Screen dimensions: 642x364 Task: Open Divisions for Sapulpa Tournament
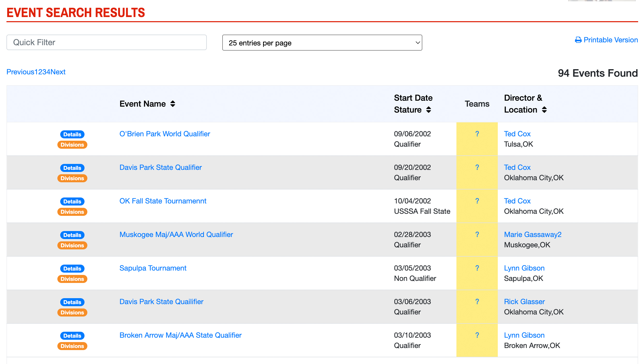tap(72, 279)
